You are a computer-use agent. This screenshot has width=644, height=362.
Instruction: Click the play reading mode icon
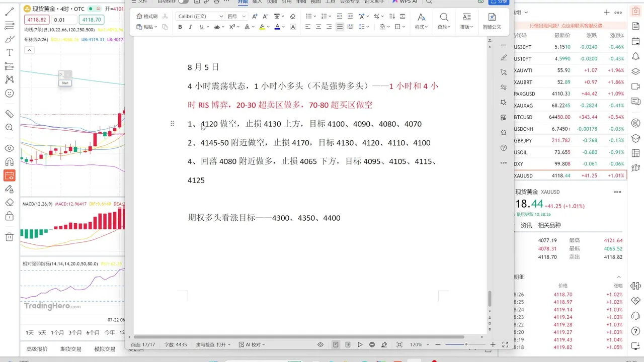click(x=360, y=345)
